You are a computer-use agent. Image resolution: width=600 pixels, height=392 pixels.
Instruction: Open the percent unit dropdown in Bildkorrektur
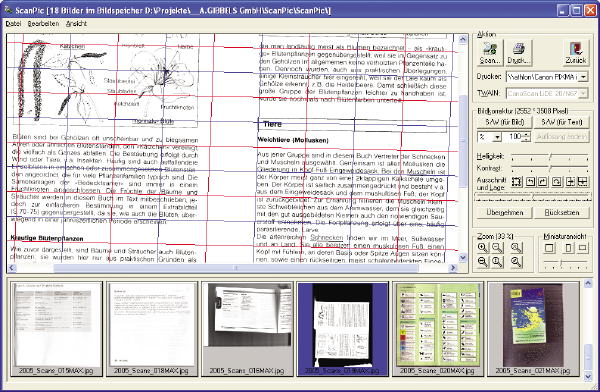click(497, 137)
